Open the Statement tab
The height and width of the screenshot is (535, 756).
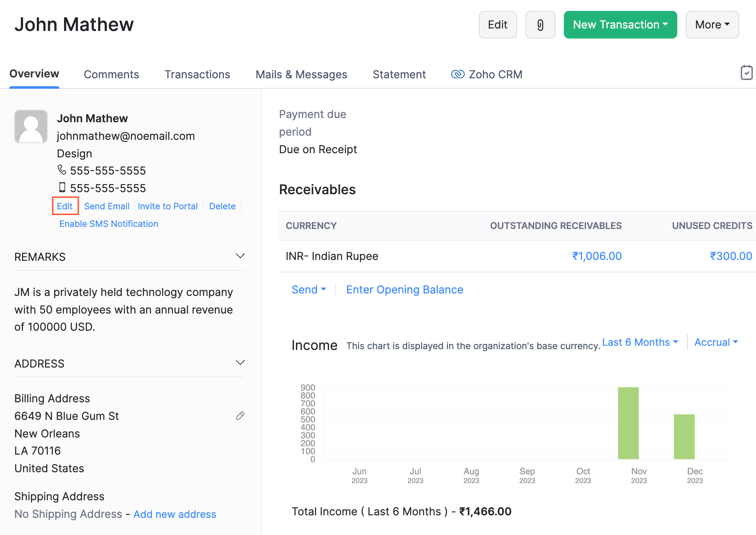[x=399, y=74]
